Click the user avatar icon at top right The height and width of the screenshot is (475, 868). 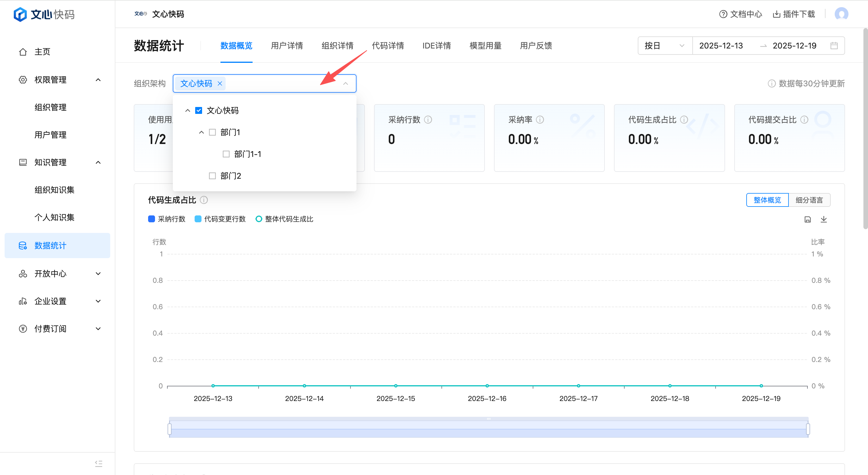pyautogui.click(x=841, y=14)
